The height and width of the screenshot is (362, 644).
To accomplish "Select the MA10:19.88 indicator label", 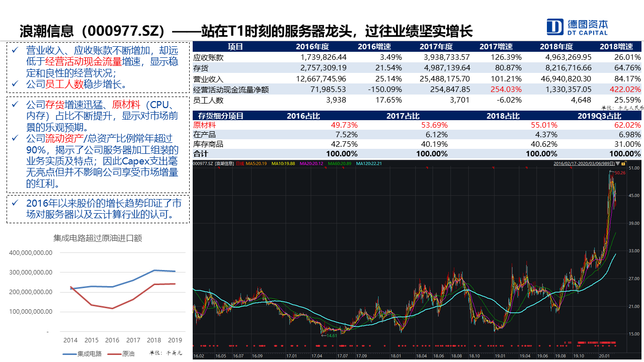I will tap(283, 163).
